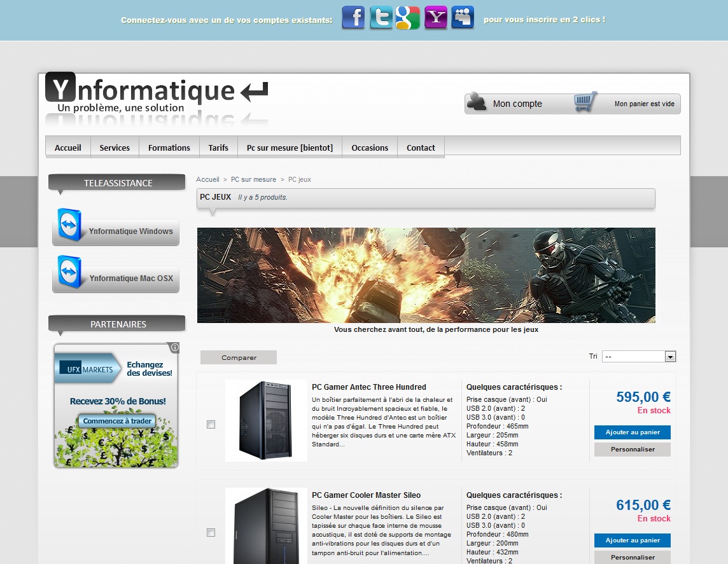This screenshot has width=728, height=564.
Task: Click the ad info icon on UFX banner
Action: [x=174, y=347]
